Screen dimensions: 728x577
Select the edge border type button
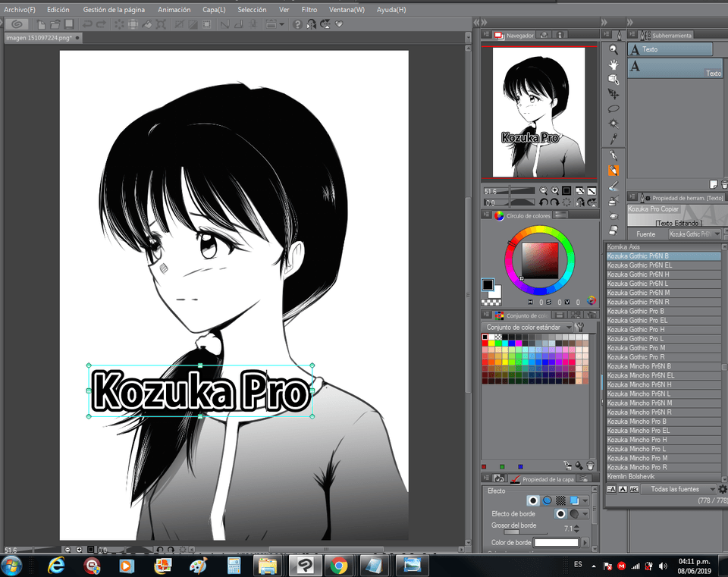coord(561,514)
